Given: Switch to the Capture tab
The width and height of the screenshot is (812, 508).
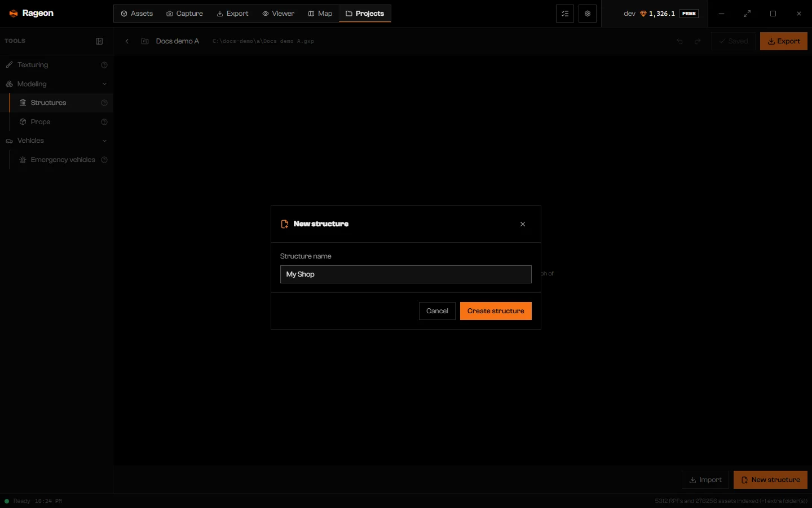Looking at the screenshot, I should [184, 14].
